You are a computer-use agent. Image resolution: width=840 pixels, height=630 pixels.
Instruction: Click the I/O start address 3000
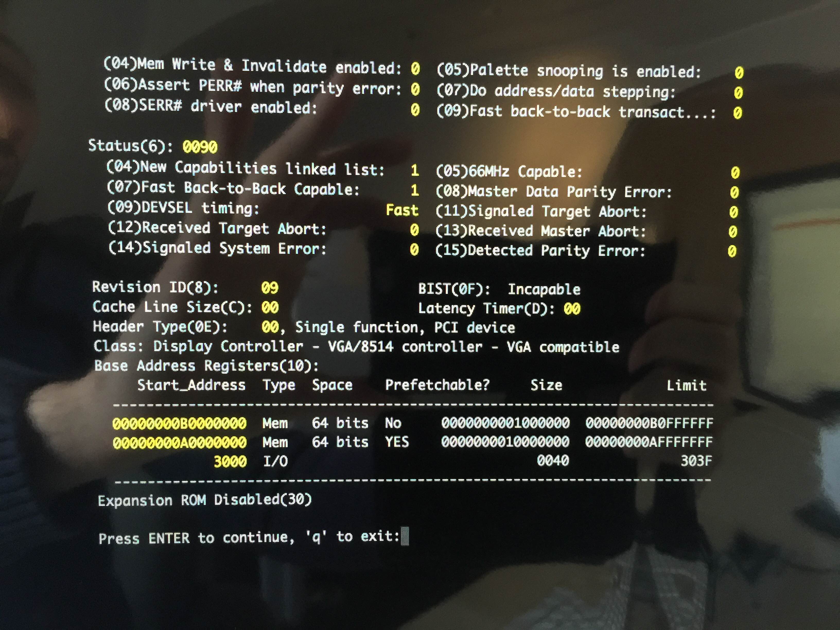[x=230, y=461]
